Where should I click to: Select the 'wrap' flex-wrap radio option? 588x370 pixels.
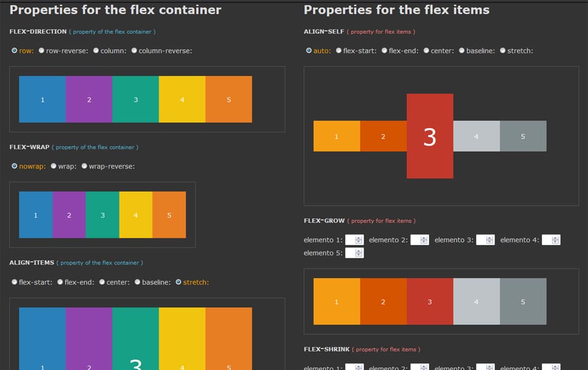(53, 166)
